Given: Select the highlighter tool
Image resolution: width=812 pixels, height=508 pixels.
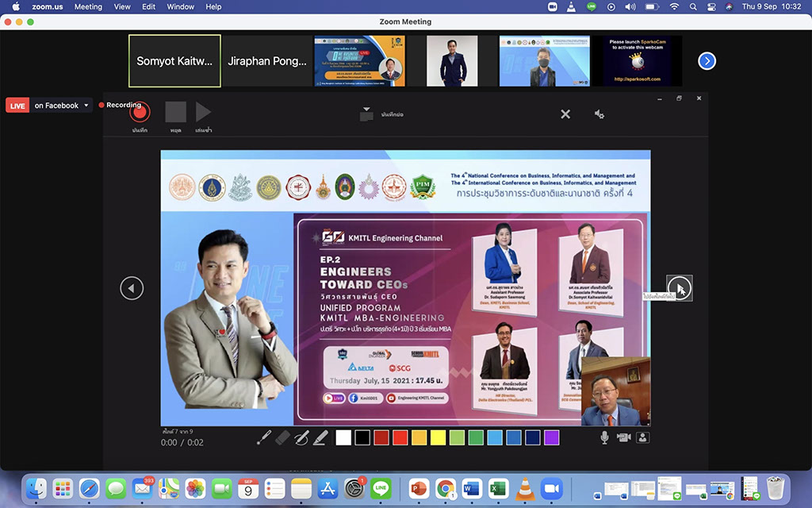Looking at the screenshot, I should coord(320,438).
